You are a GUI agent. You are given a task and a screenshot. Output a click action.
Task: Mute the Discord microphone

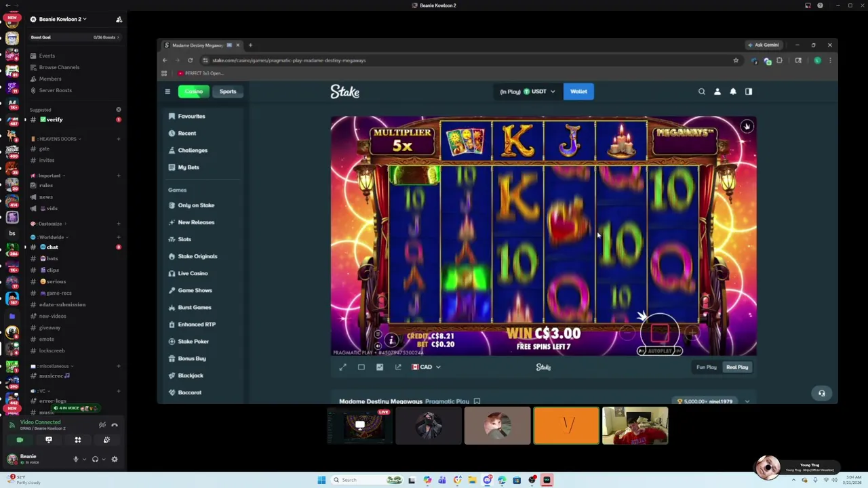pyautogui.click(x=76, y=460)
